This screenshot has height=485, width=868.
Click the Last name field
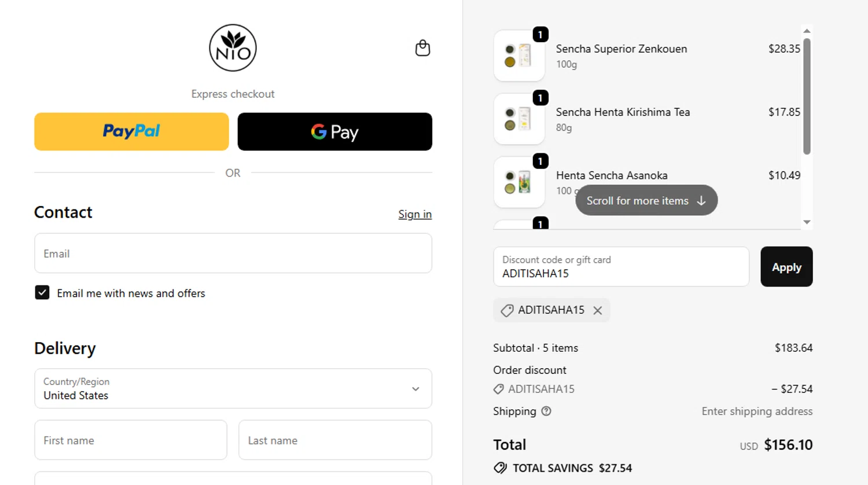click(x=335, y=440)
